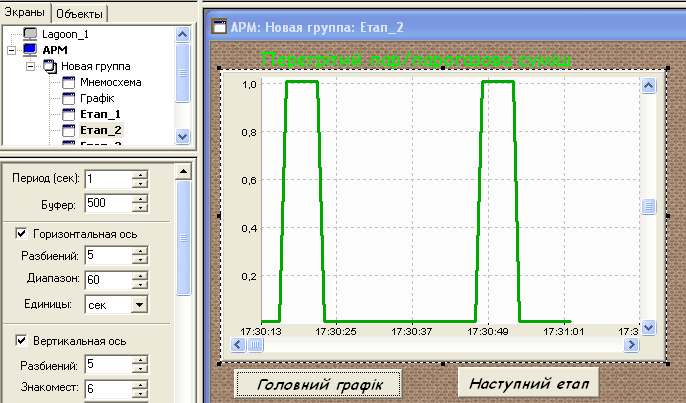The height and width of the screenshot is (403, 686).
Task: Click the 0,6 vertical axis label
Action: point(249,180)
